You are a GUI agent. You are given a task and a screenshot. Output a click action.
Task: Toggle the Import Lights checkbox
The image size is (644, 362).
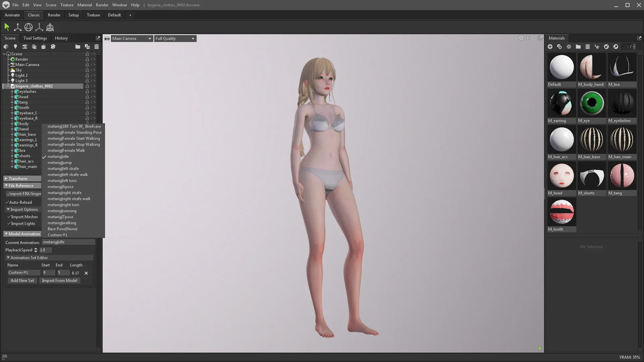9,224
